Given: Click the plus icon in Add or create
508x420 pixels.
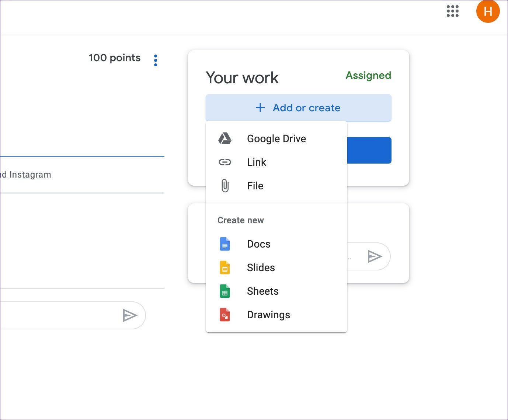Looking at the screenshot, I should 260,108.
